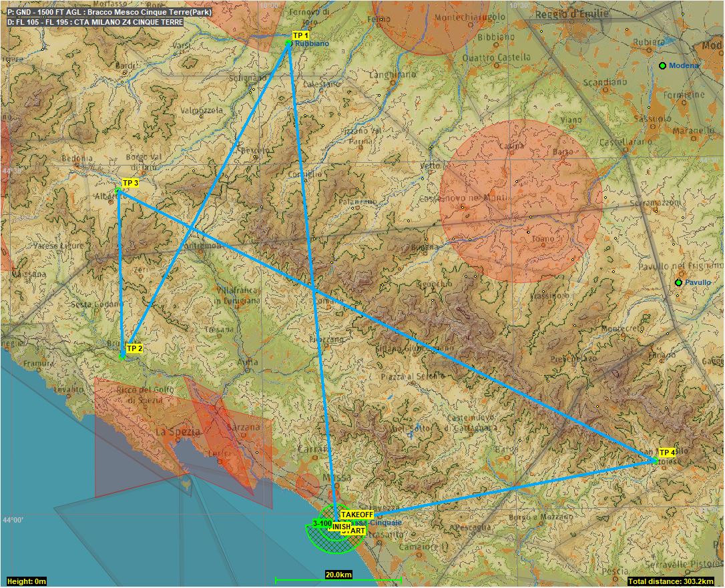
Task: Select red circular airspace over Castelnovo ne' Monti
Action: 521,200
